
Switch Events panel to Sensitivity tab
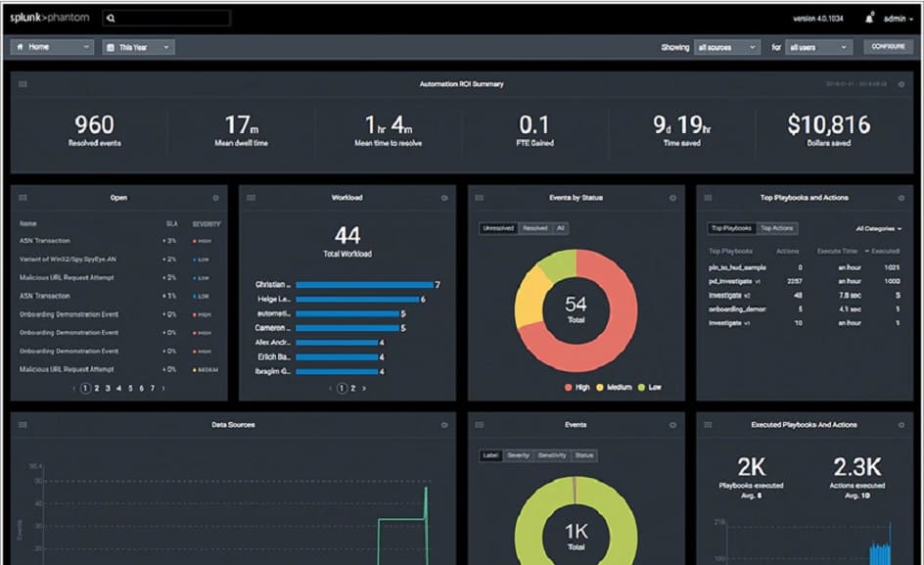[x=552, y=455]
